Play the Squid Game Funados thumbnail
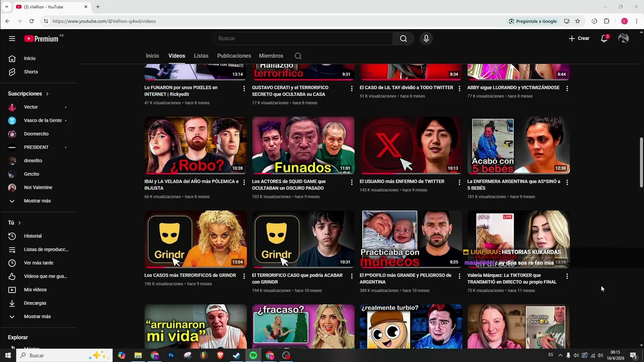 coord(303,145)
